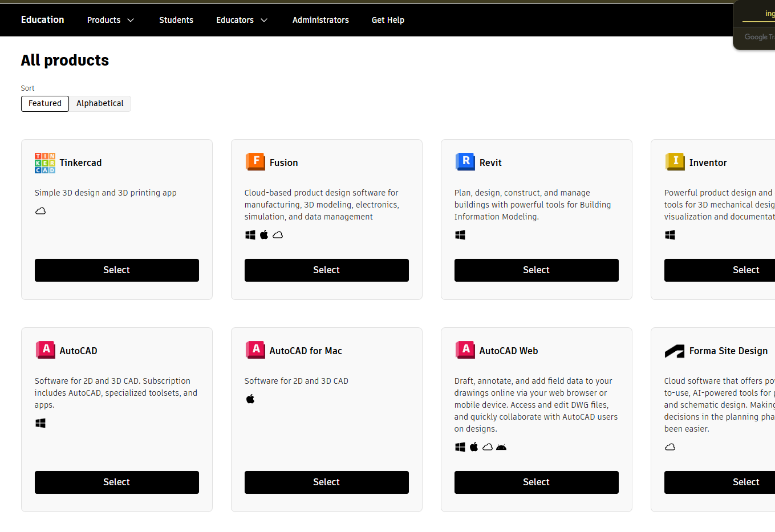
Task: Select the AutoCAD product
Action: point(117,482)
